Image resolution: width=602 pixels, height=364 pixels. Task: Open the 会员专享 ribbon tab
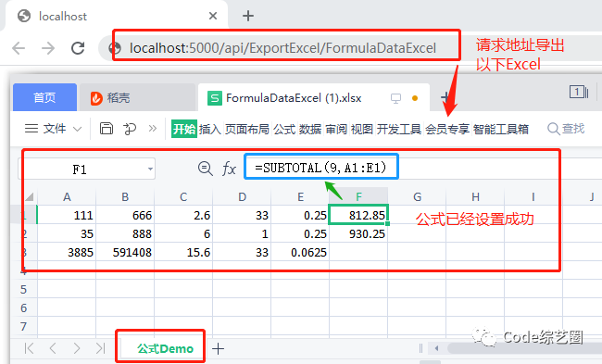[447, 129]
